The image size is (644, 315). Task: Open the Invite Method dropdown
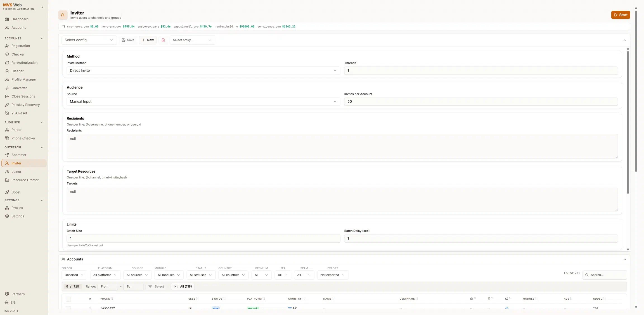(203, 71)
